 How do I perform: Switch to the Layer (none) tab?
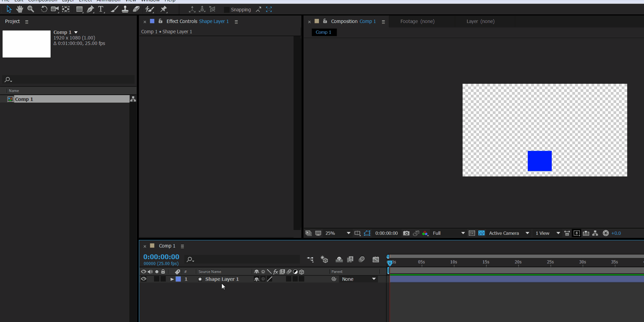(x=480, y=21)
